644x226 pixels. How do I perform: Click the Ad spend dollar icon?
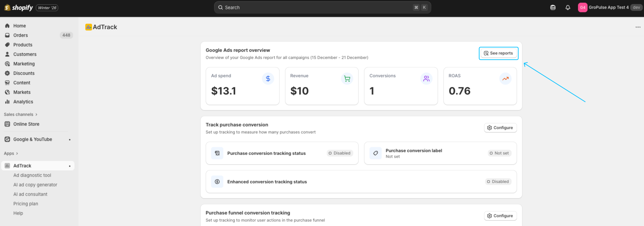pyautogui.click(x=268, y=79)
